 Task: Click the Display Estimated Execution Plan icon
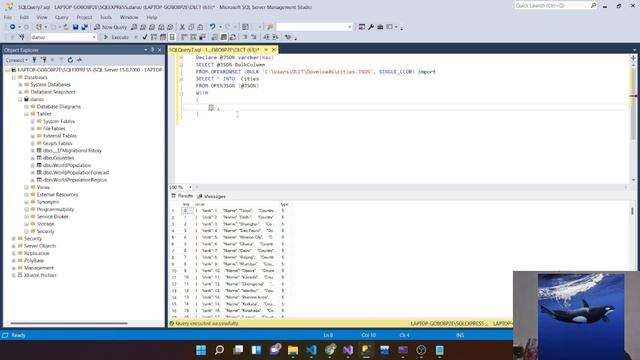pyautogui.click(x=154, y=37)
